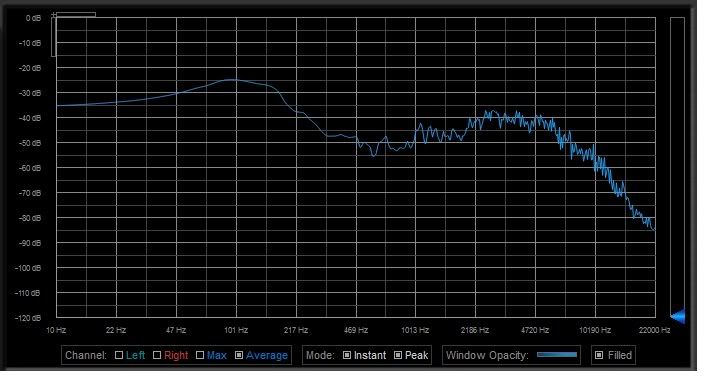Click the 0 dB axis label
Viewport: 705px width, 384px height.
[x=33, y=18]
